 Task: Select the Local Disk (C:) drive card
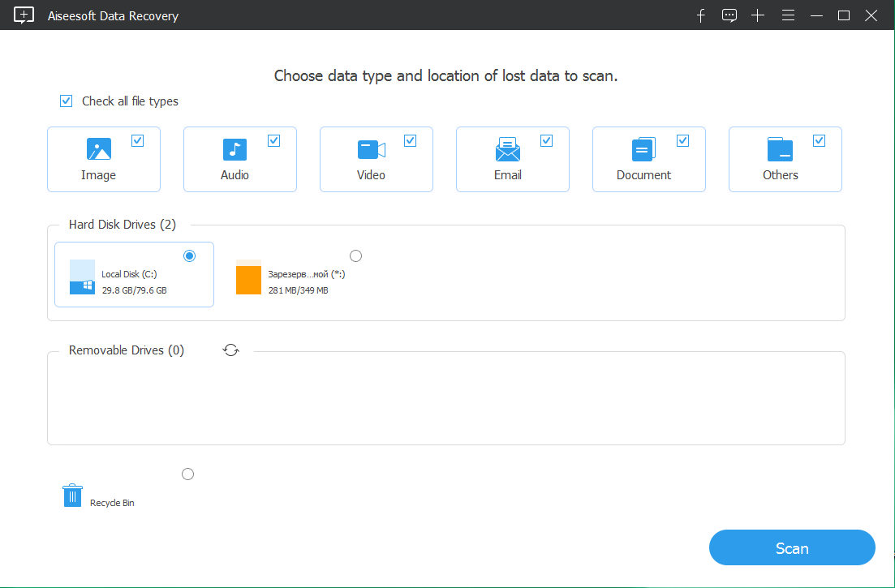134,274
